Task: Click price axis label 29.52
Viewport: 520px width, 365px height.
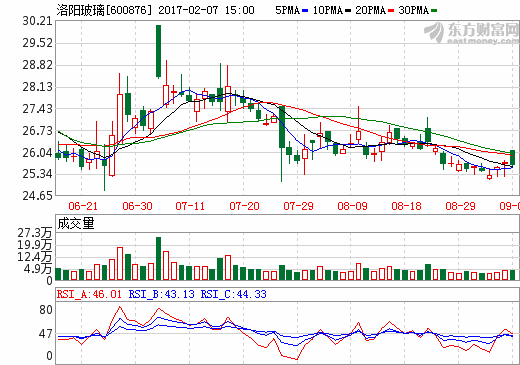Action: [38, 43]
